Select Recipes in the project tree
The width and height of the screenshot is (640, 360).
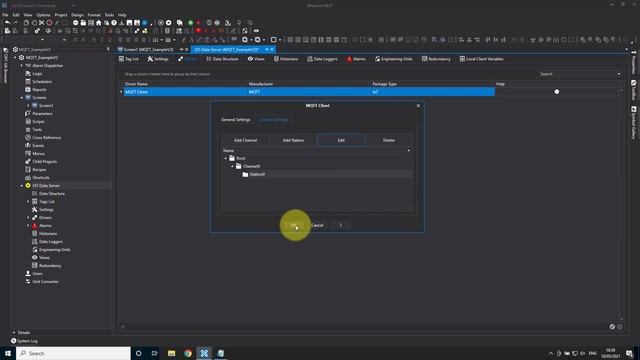tap(39, 169)
